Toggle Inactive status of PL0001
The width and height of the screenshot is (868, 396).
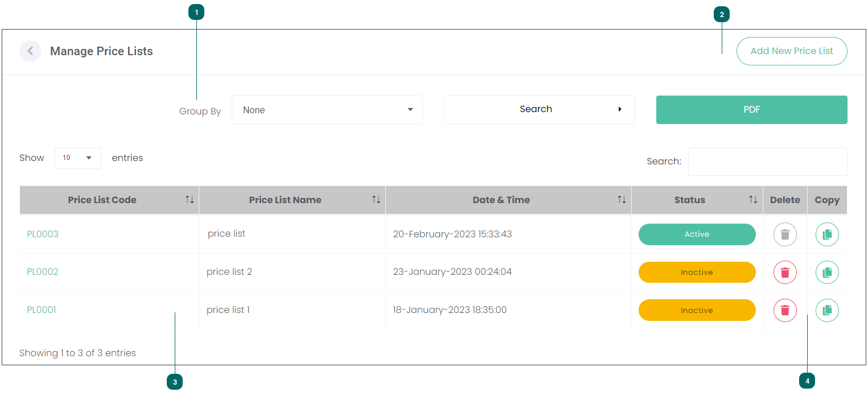coord(697,311)
